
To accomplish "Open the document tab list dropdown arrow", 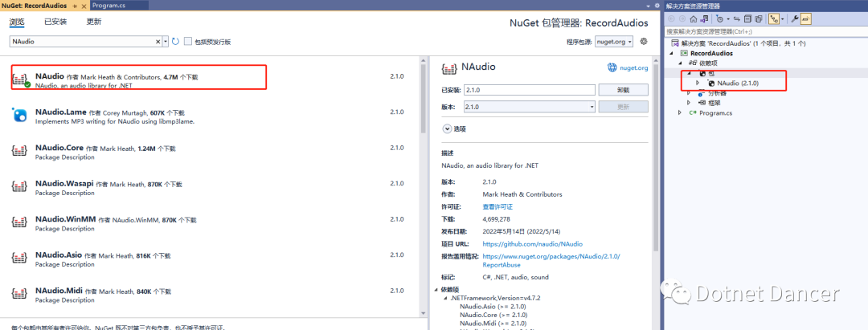I will tap(649, 6).
